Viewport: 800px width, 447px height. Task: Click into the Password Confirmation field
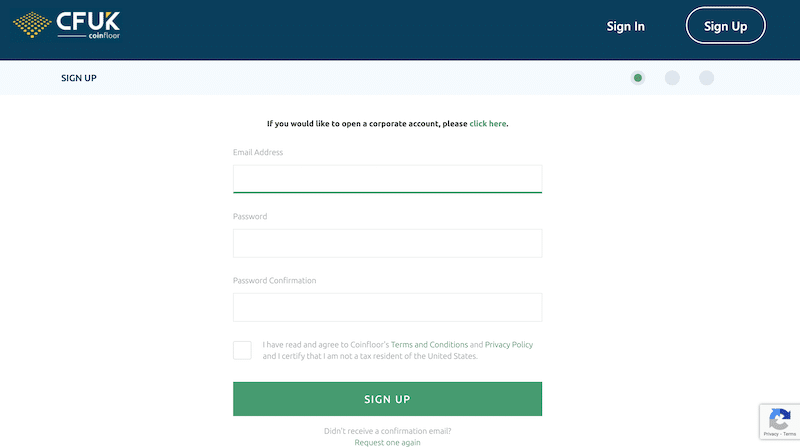pos(387,307)
